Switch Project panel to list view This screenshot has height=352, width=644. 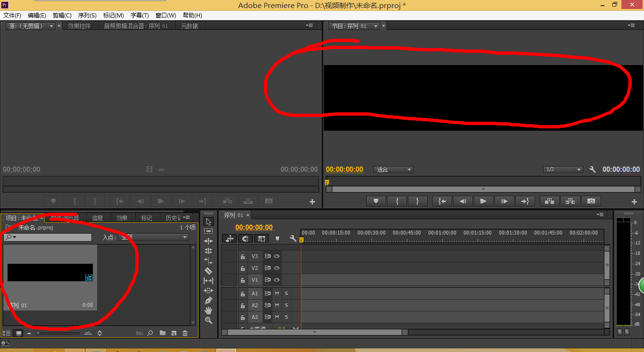pyautogui.click(x=7, y=333)
